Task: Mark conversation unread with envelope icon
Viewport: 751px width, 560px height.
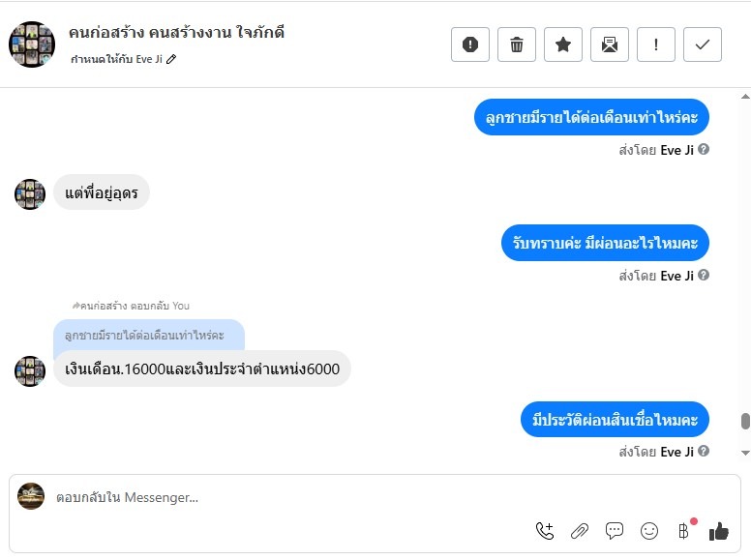Action: (x=610, y=44)
